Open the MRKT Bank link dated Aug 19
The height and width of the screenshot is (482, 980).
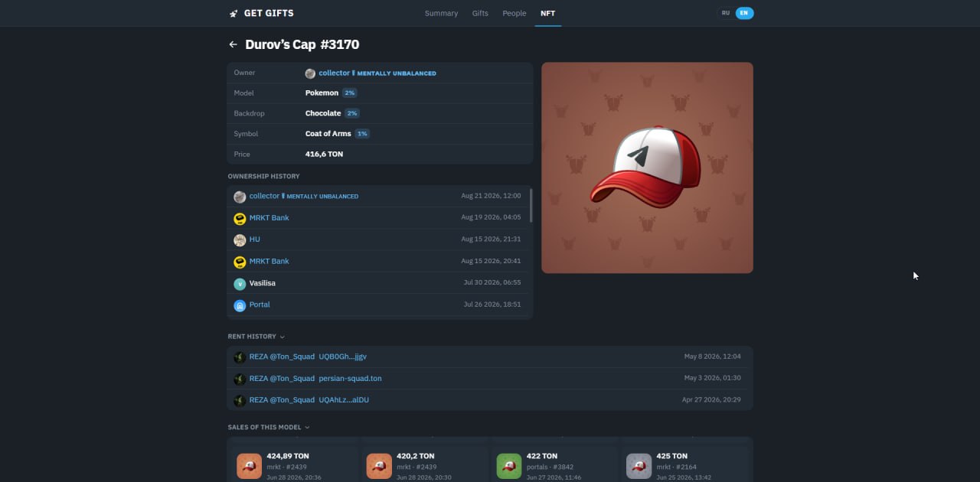point(269,218)
